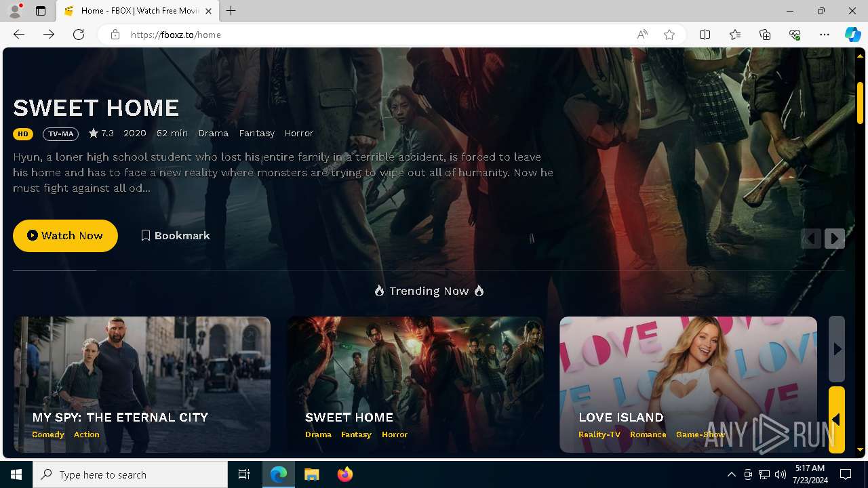Click the Horror genre in the Sweet Home hero details
Viewport: 868px width, 488px height.
pyautogui.click(x=299, y=134)
